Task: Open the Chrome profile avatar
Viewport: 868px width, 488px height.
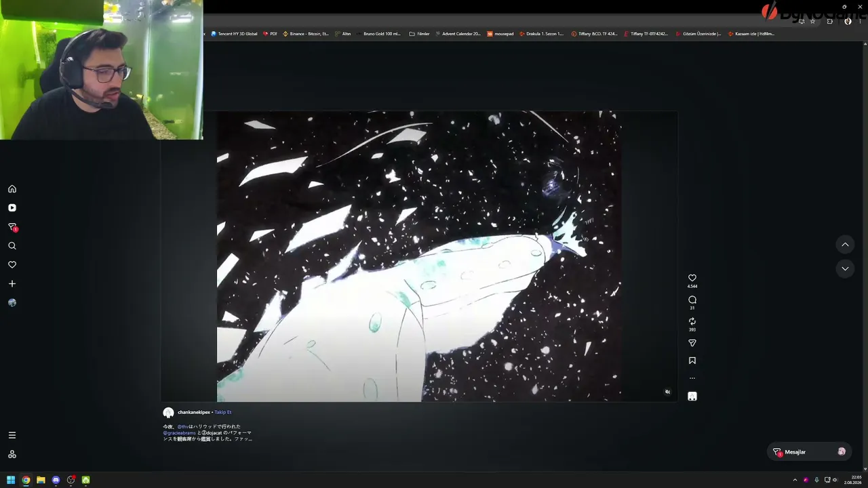Action: coord(848,22)
